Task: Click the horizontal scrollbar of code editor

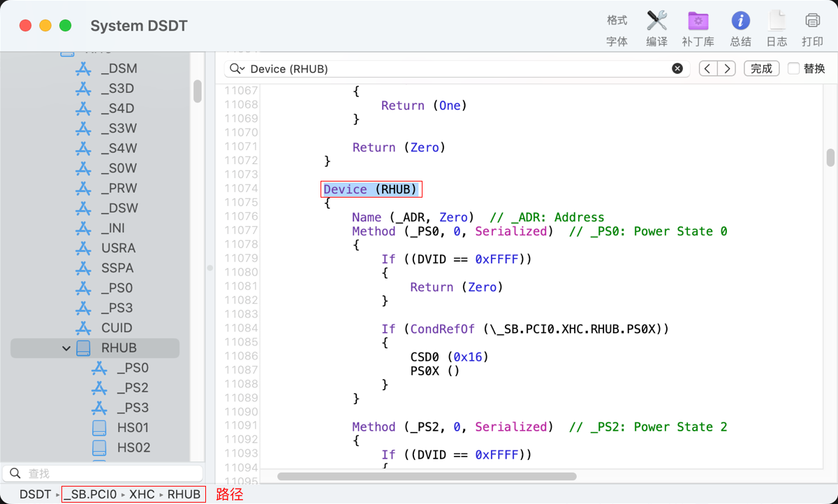Action: tap(427, 477)
